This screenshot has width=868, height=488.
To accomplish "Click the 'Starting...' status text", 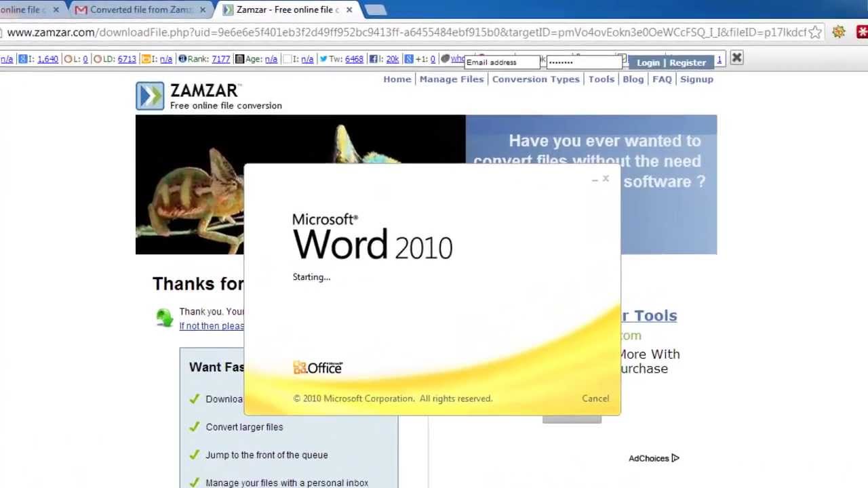I will pos(311,277).
